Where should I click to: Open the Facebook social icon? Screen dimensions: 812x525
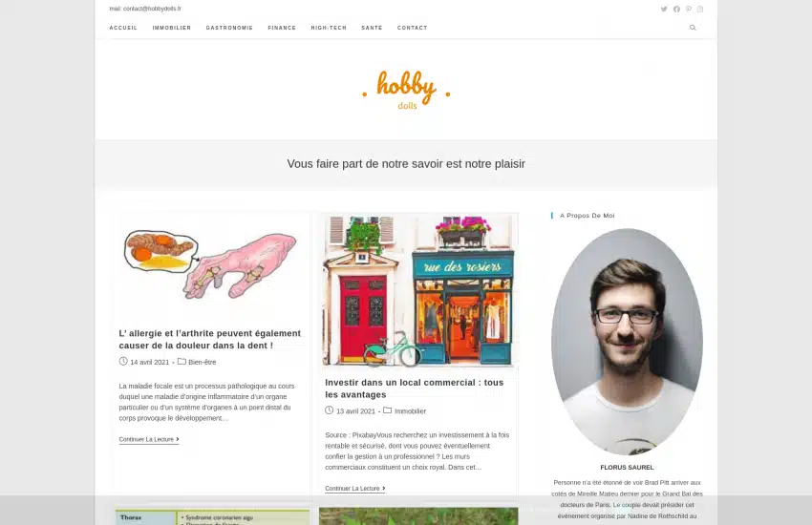(676, 9)
